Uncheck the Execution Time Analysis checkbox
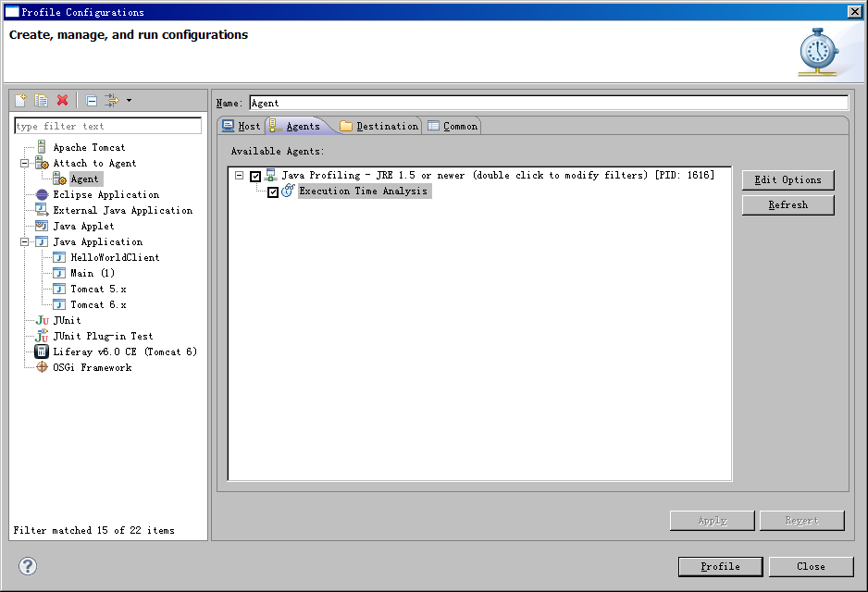868x592 pixels. click(273, 192)
